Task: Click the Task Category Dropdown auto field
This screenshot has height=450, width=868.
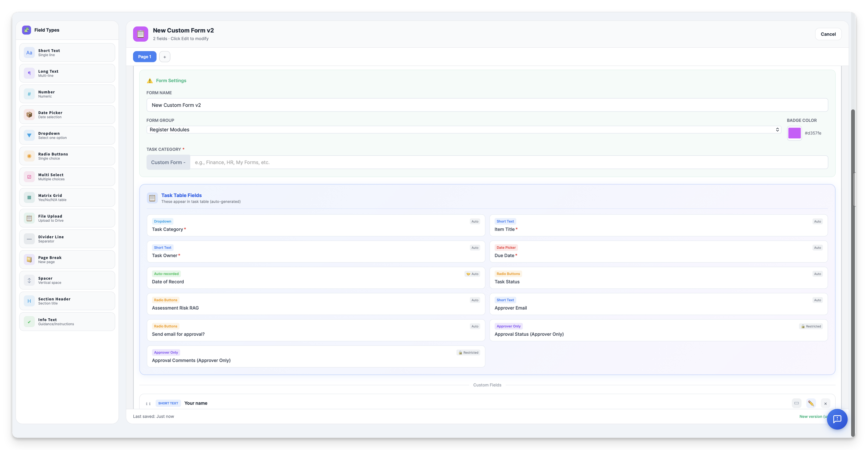Action: click(316, 226)
